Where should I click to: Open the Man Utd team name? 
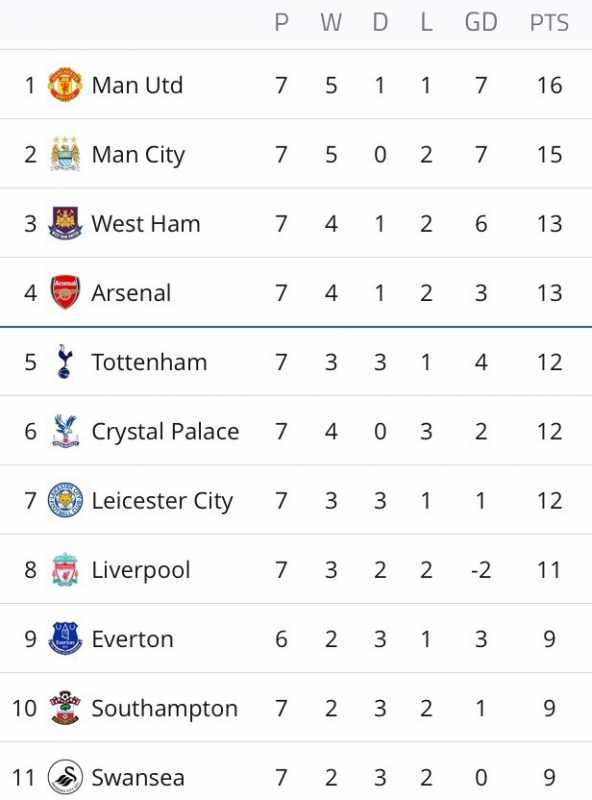click(137, 85)
